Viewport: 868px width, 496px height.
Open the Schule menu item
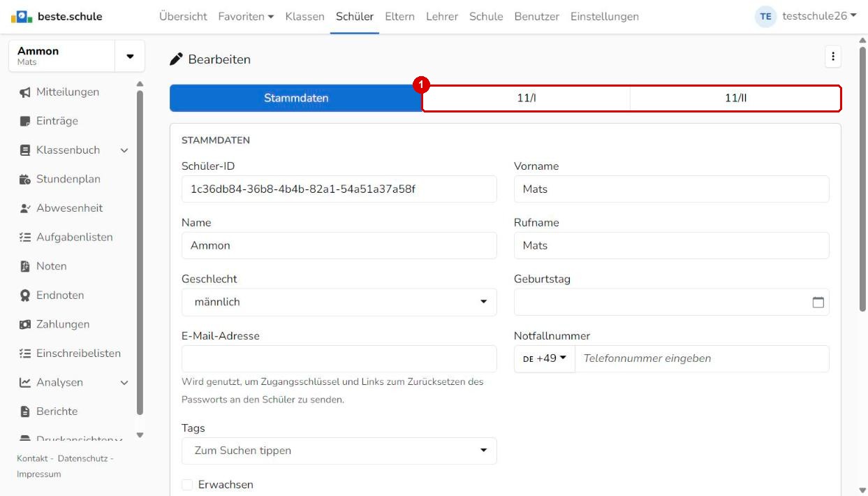(x=486, y=16)
